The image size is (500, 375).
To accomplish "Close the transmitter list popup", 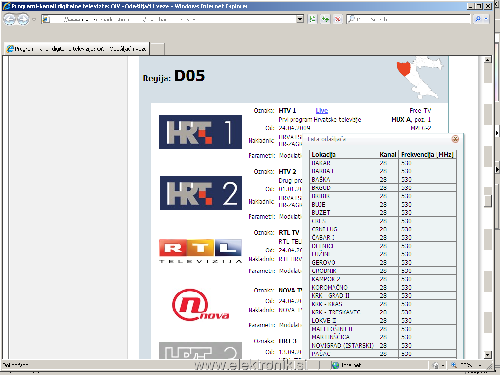I will (455, 139).
